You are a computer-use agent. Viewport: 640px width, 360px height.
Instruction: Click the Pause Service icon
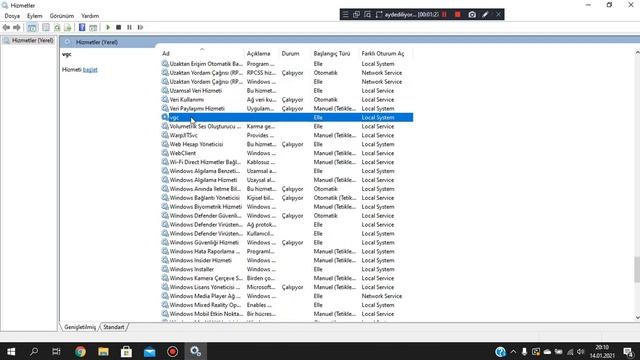tap(129, 27)
